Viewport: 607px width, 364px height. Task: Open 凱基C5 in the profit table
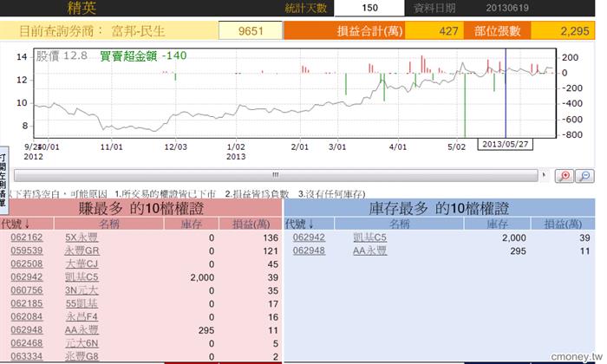(82, 277)
